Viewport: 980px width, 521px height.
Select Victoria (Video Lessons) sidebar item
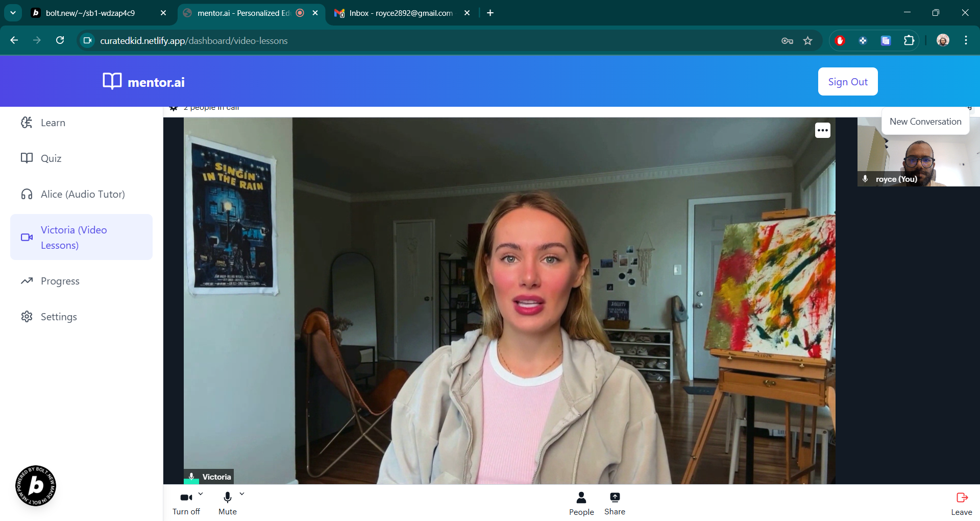[x=81, y=237]
